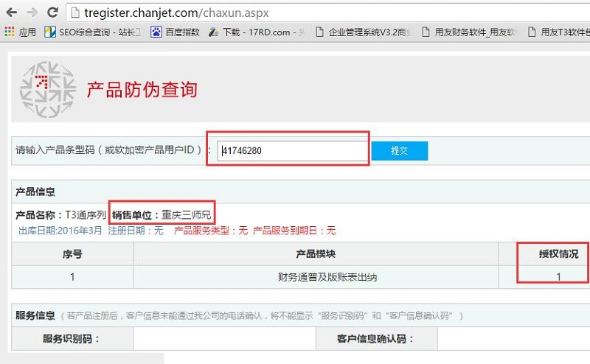Open the 应用 apps grid icon
Screen dimensions: 590x364
(x=10, y=32)
